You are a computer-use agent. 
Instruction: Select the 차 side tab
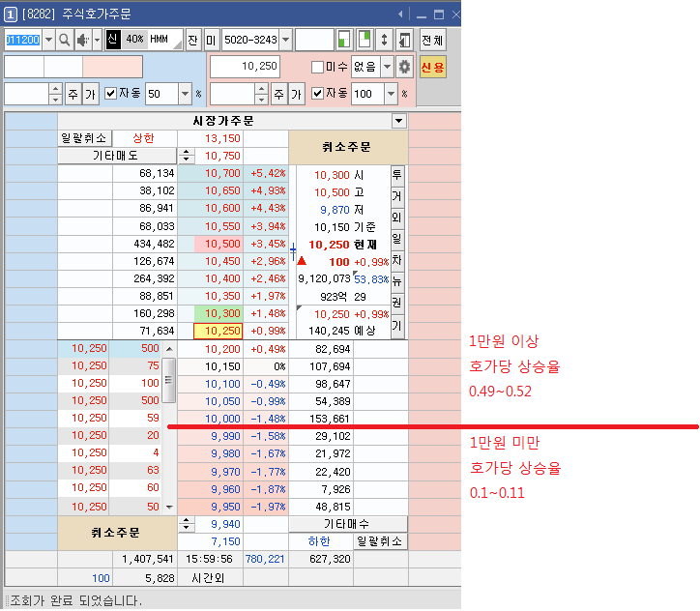(x=396, y=261)
